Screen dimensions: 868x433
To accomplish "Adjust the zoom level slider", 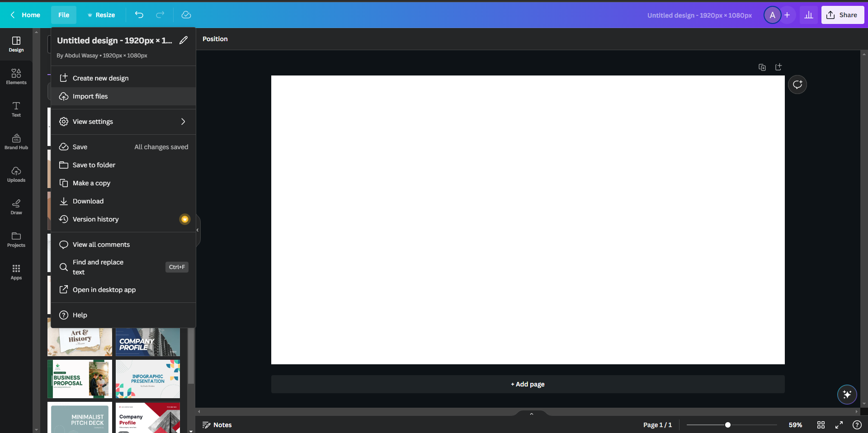I will (x=727, y=425).
